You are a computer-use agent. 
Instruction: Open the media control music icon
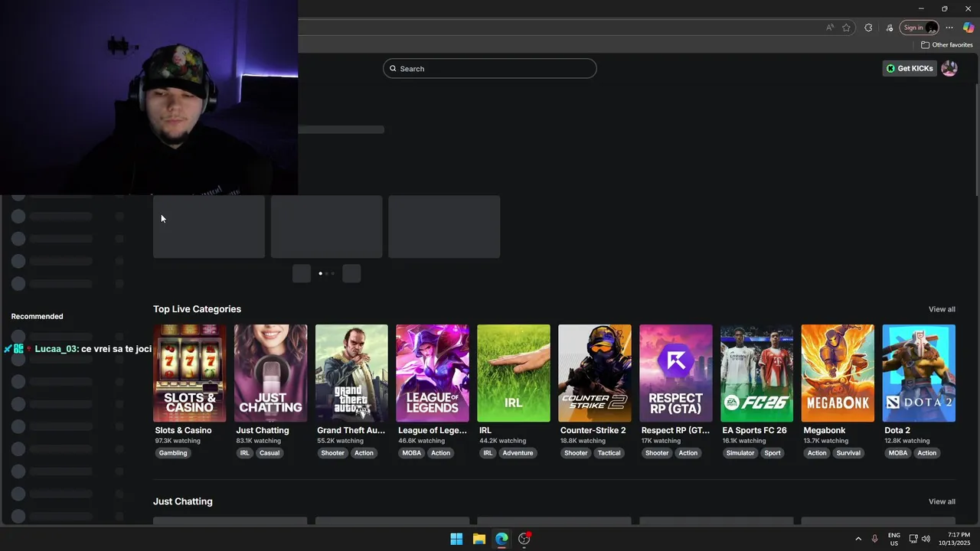point(890,28)
